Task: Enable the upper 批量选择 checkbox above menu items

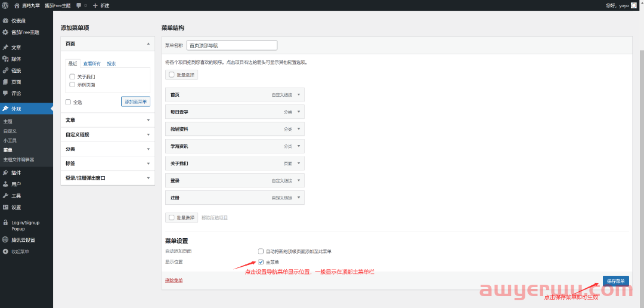Action: pyautogui.click(x=172, y=75)
